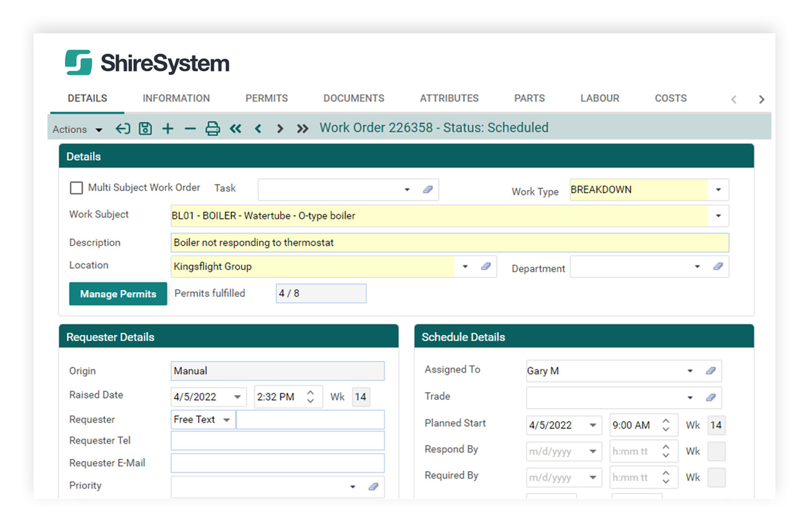
Task: Click the Requester E-Mail input field
Action: pyautogui.click(x=277, y=463)
